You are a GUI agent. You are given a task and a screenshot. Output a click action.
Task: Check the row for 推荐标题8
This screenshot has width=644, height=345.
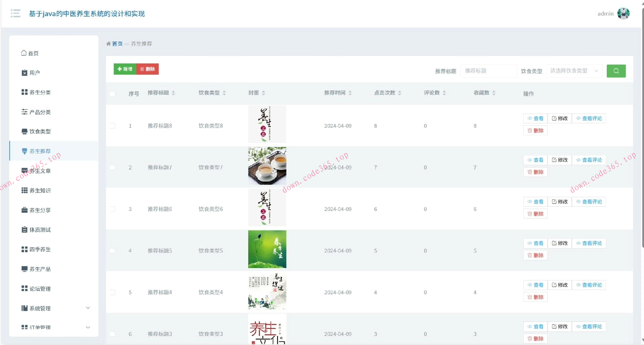point(113,126)
